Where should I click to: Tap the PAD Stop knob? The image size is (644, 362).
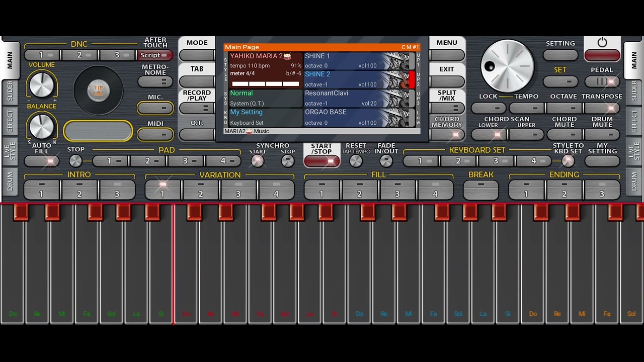[75, 161]
